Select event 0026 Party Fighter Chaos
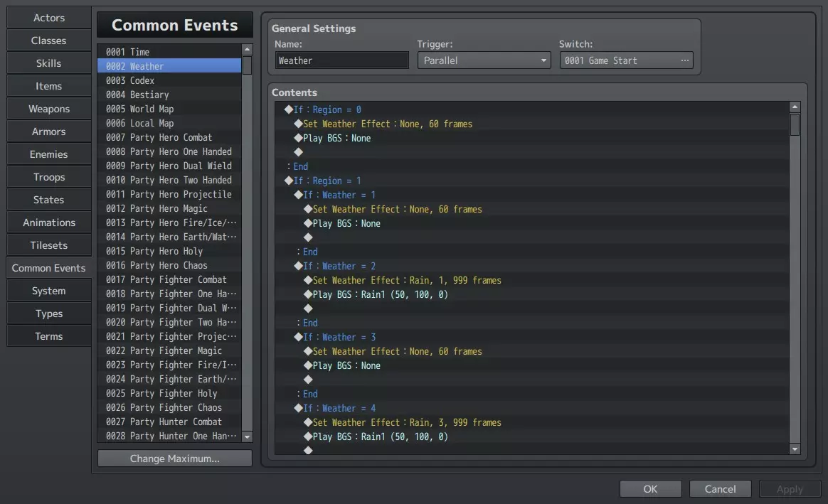This screenshot has width=828, height=504. click(169, 407)
